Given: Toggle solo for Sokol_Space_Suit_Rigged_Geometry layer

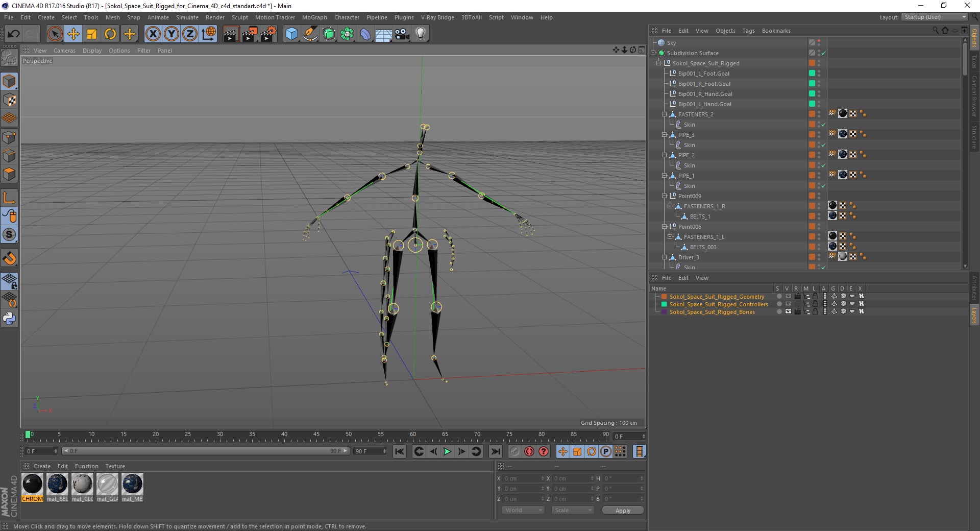Looking at the screenshot, I should [x=779, y=296].
